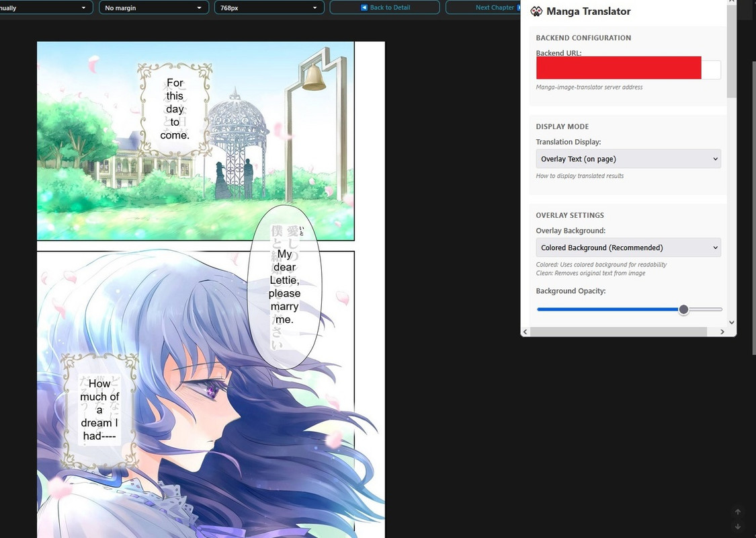The height and width of the screenshot is (538, 756).
Task: Click 'Manga-image-translator server address' hint text
Action: 589,87
